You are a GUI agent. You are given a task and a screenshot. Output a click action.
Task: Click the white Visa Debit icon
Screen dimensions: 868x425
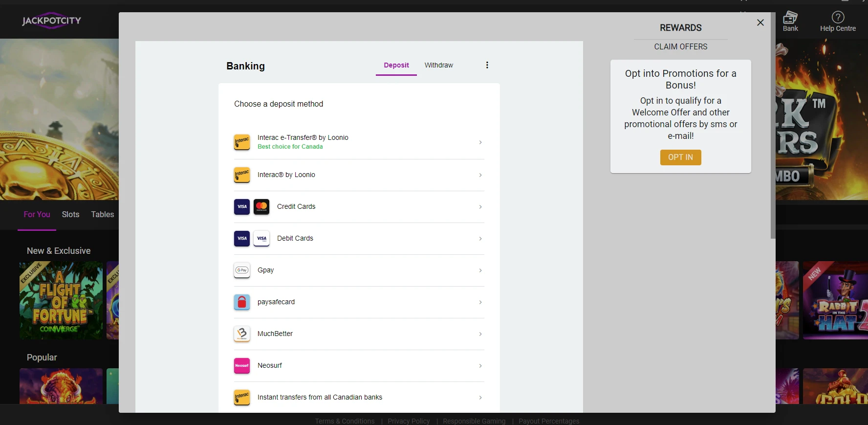click(x=261, y=239)
